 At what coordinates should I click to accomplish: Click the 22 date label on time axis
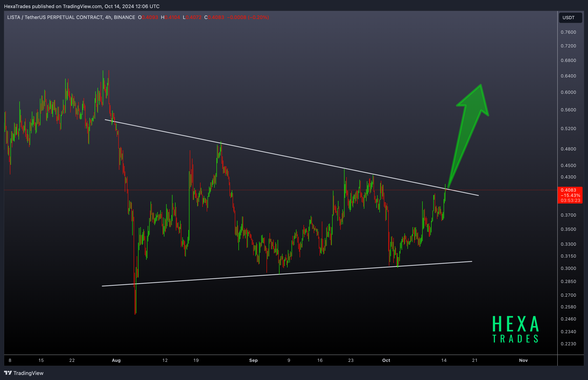pos(72,360)
